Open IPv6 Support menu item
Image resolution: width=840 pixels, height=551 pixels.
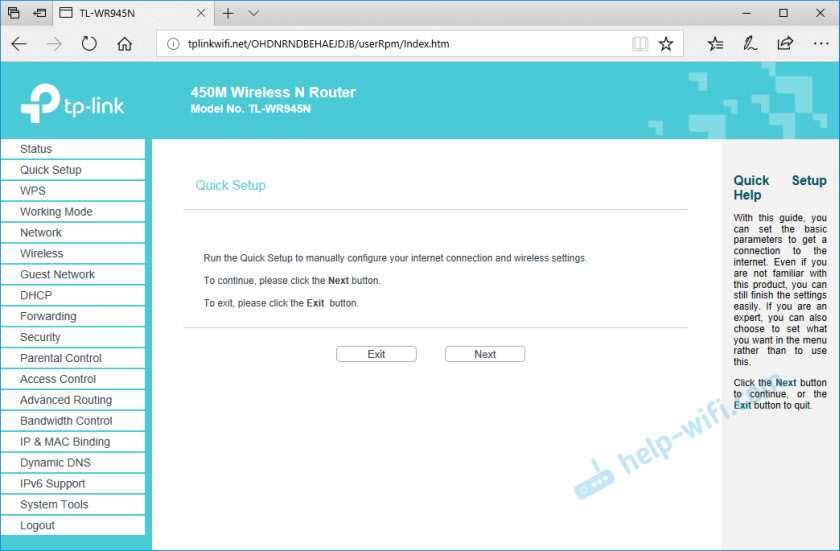click(73, 484)
